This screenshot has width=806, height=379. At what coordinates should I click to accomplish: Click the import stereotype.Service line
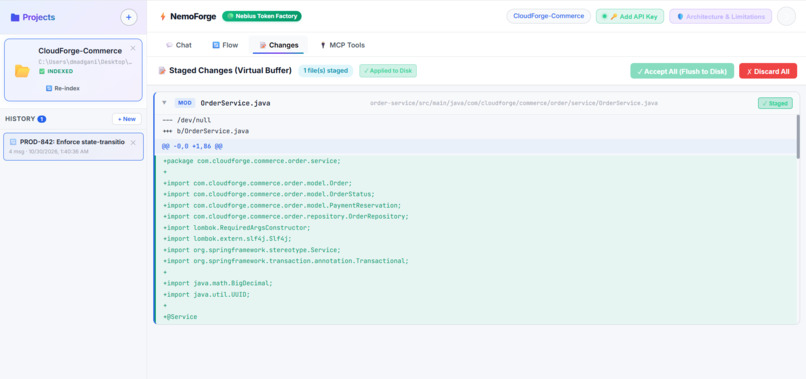point(252,250)
